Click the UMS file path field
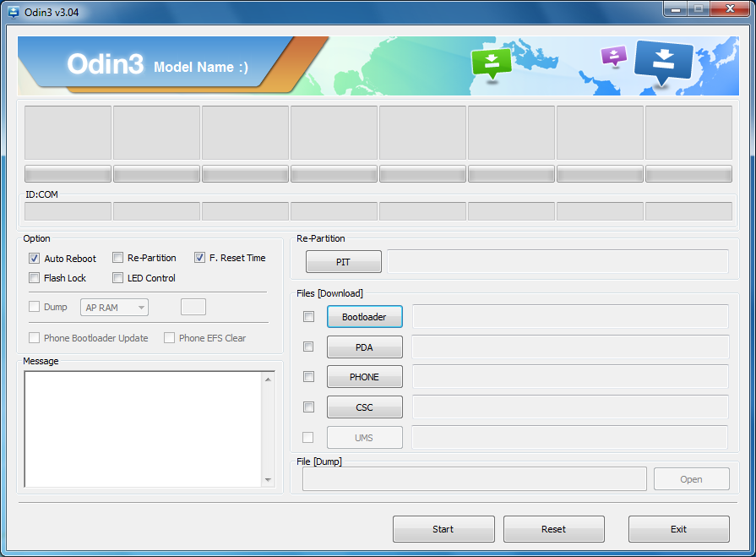Image resolution: width=756 pixels, height=557 pixels. click(570, 438)
